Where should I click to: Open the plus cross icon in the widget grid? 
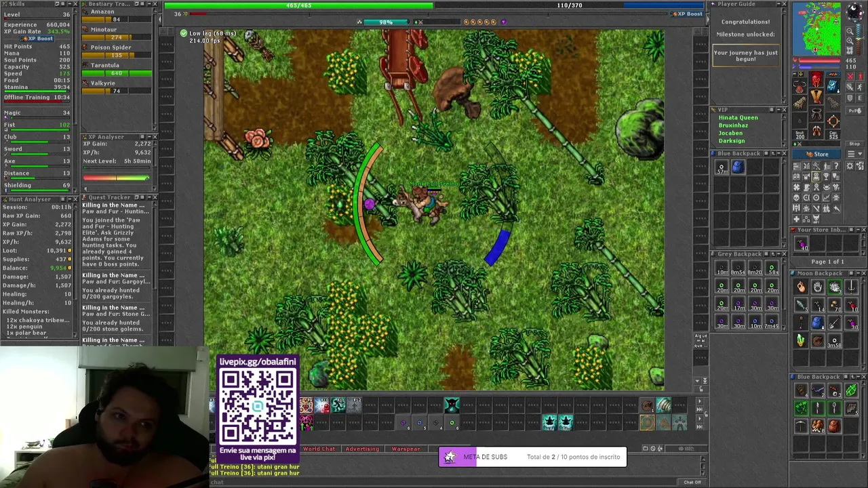[x=797, y=219]
